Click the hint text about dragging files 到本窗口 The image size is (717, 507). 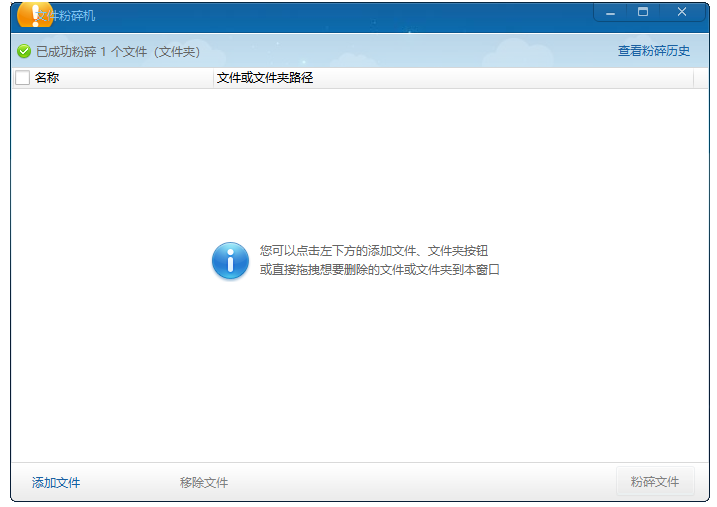379,270
